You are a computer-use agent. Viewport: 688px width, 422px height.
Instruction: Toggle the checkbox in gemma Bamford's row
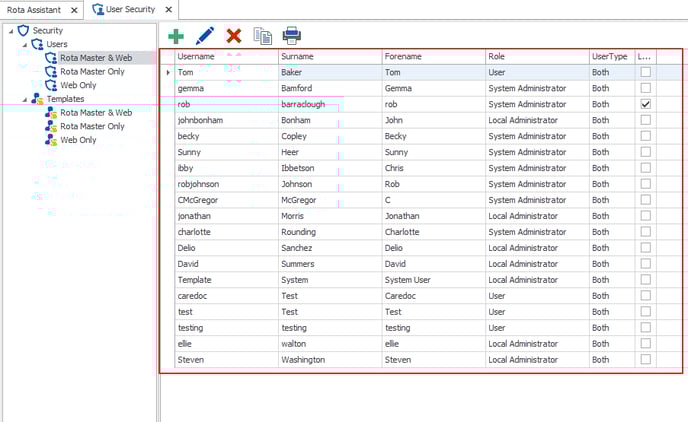645,88
